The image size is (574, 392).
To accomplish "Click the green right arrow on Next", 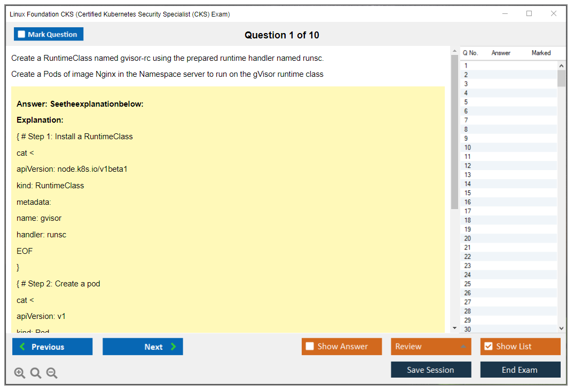I will coord(173,347).
